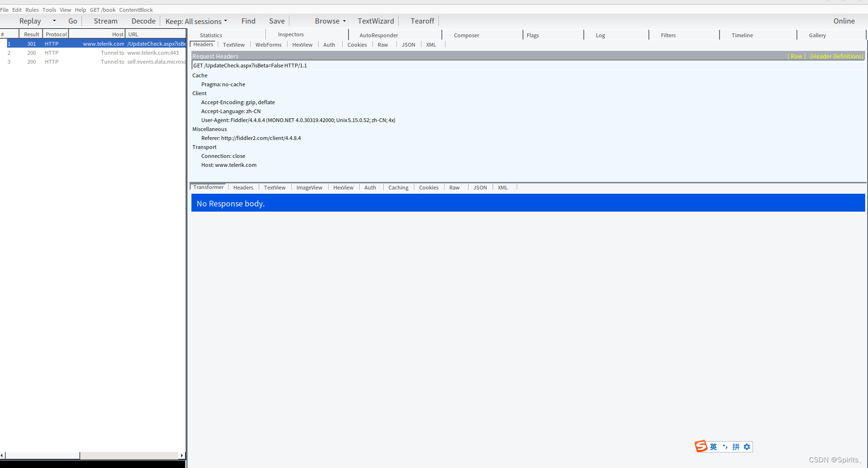Select session 3 self.events.data row
Viewport: 868px width, 468px height.
[x=96, y=62]
